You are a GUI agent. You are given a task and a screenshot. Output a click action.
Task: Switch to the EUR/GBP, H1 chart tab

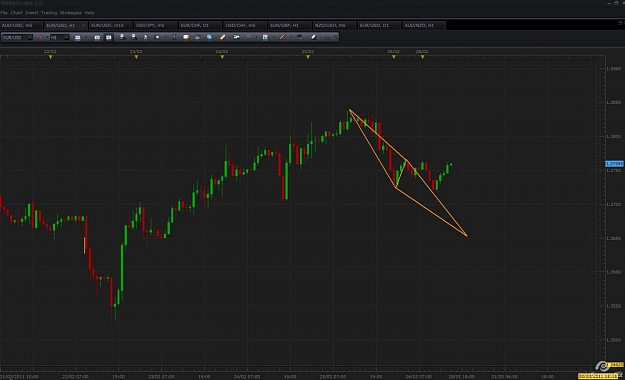coord(290,25)
